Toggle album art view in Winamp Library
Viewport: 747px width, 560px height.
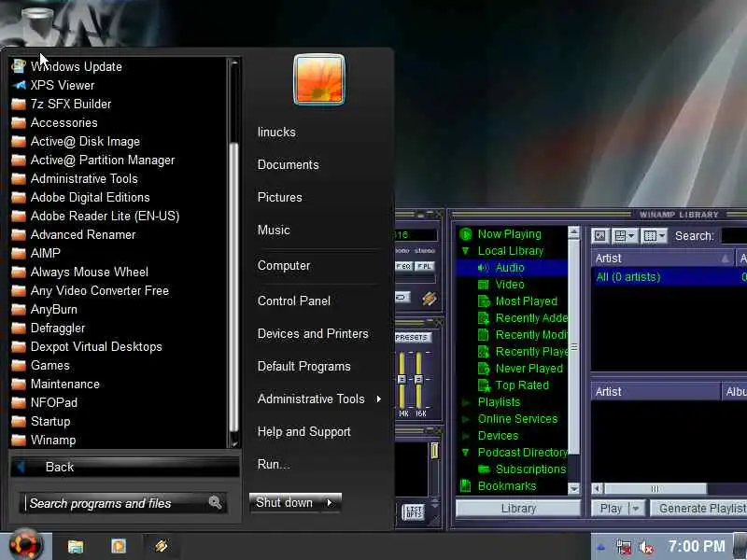[599, 236]
